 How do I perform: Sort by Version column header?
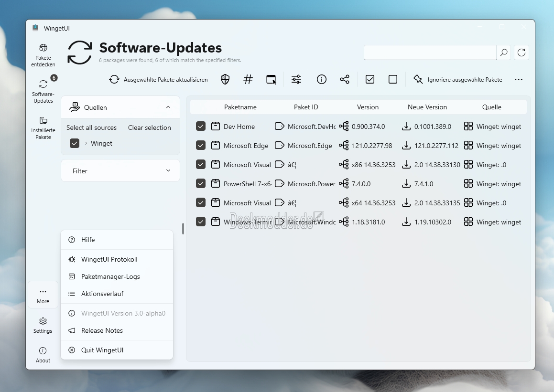pyautogui.click(x=368, y=107)
